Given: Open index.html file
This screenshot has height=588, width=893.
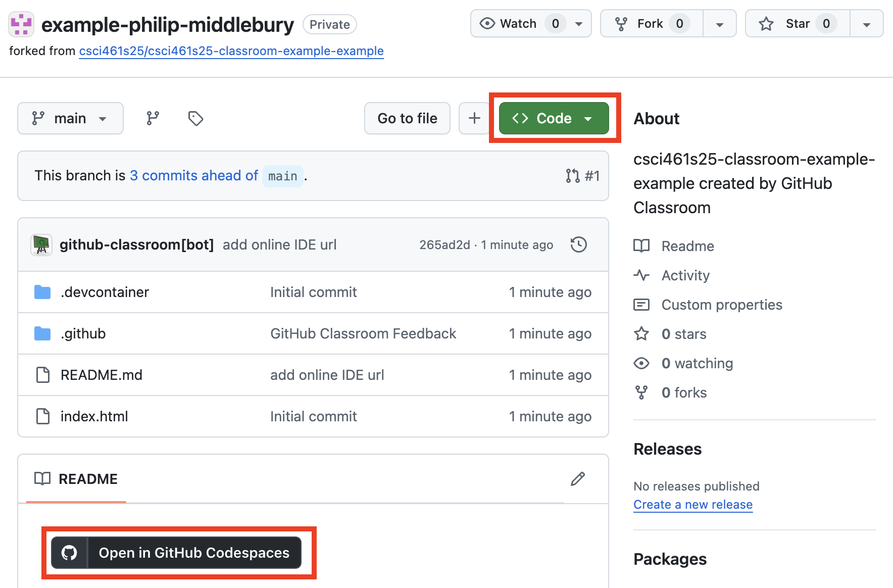Looking at the screenshot, I should 94,416.
